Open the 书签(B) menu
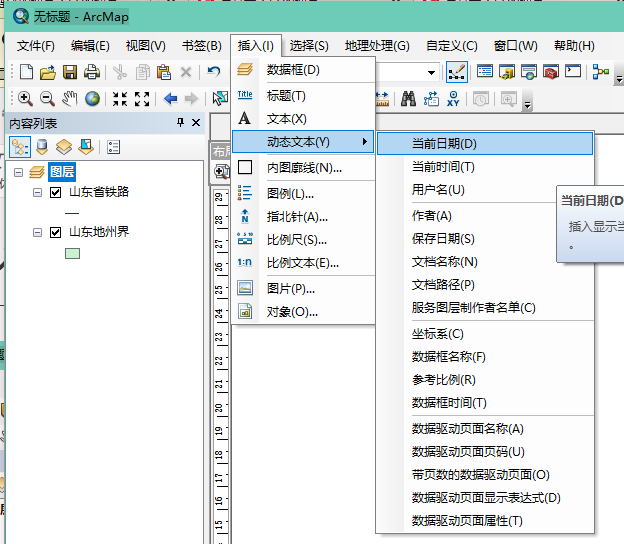The height and width of the screenshot is (544, 624). coord(201,46)
